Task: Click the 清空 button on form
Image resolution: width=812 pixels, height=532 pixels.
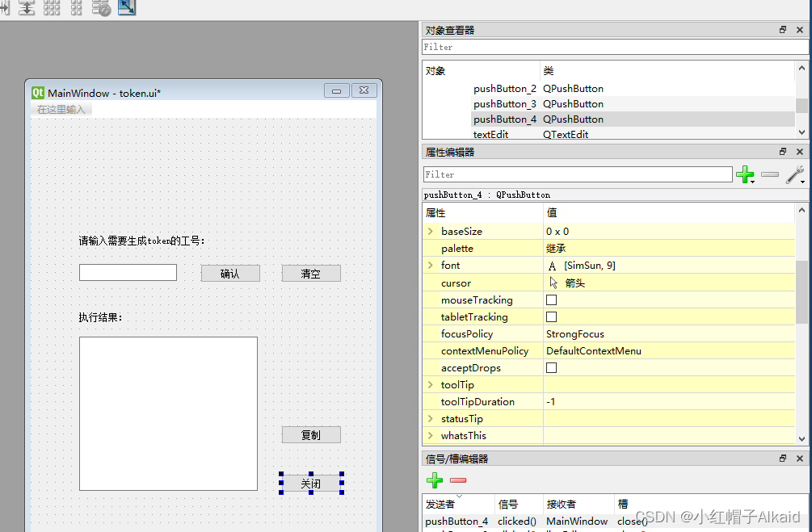Action: (311, 273)
